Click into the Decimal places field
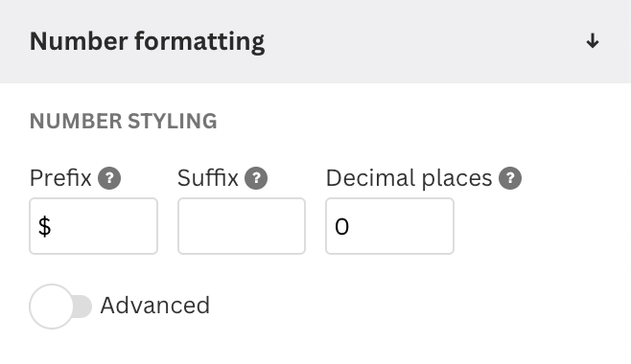 coord(389,226)
